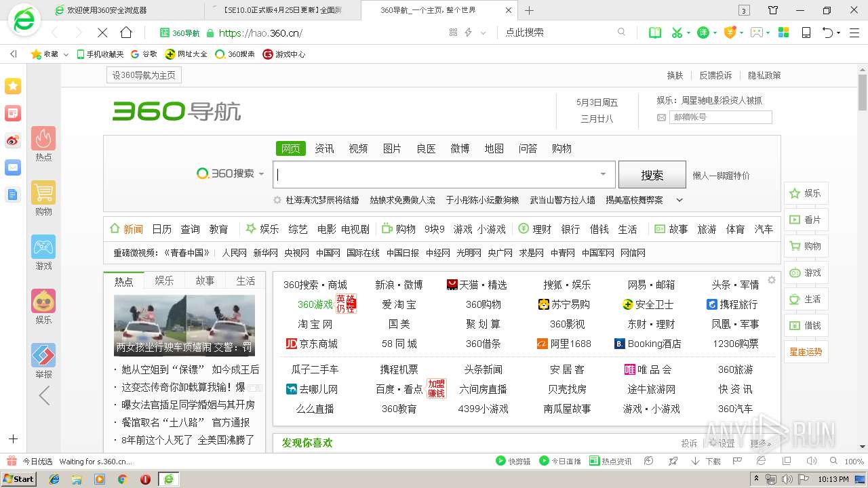Open mobile phone view icon
Image resolution: width=868 pixels, height=488 pixels.
pyautogui.click(x=806, y=33)
